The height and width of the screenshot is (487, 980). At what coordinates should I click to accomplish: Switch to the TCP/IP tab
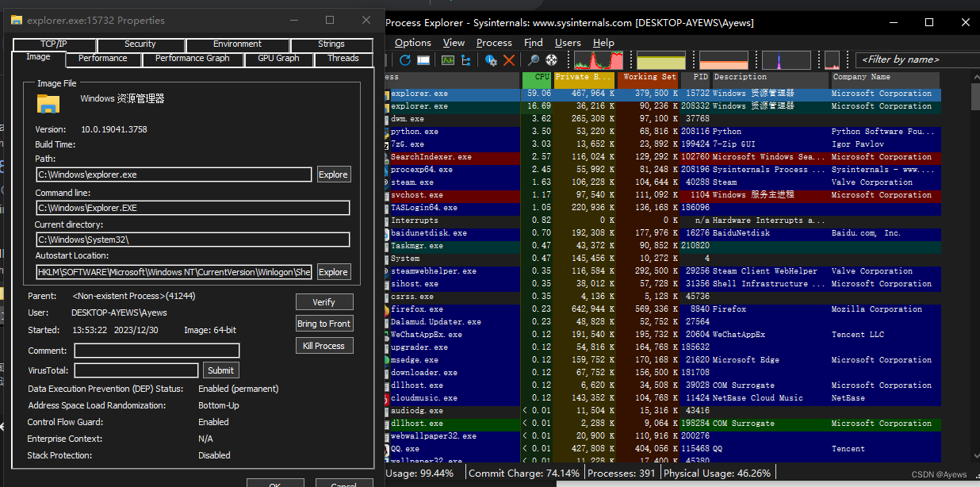point(54,44)
